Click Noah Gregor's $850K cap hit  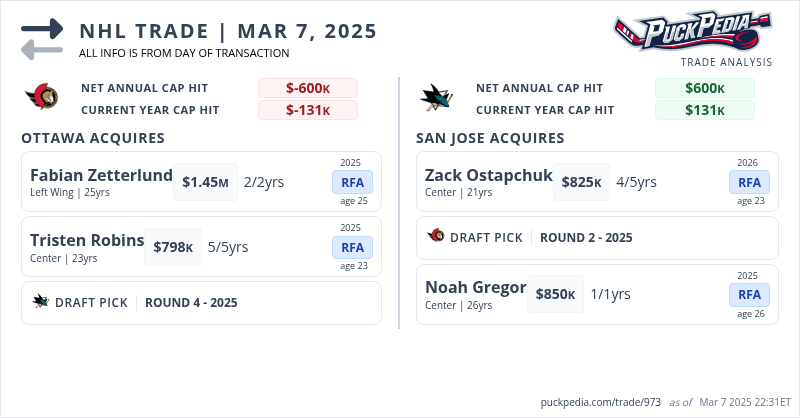click(555, 294)
